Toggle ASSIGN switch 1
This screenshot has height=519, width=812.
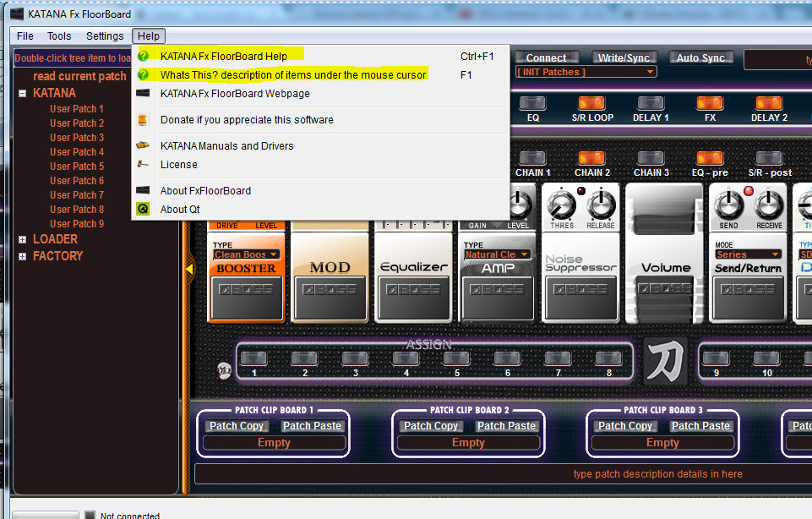click(253, 358)
